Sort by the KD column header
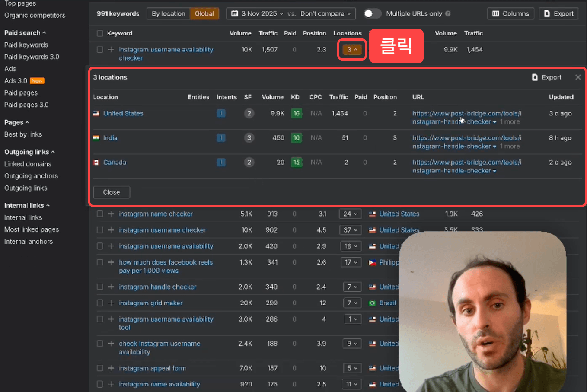Image resolution: width=587 pixels, height=392 pixels. click(295, 97)
